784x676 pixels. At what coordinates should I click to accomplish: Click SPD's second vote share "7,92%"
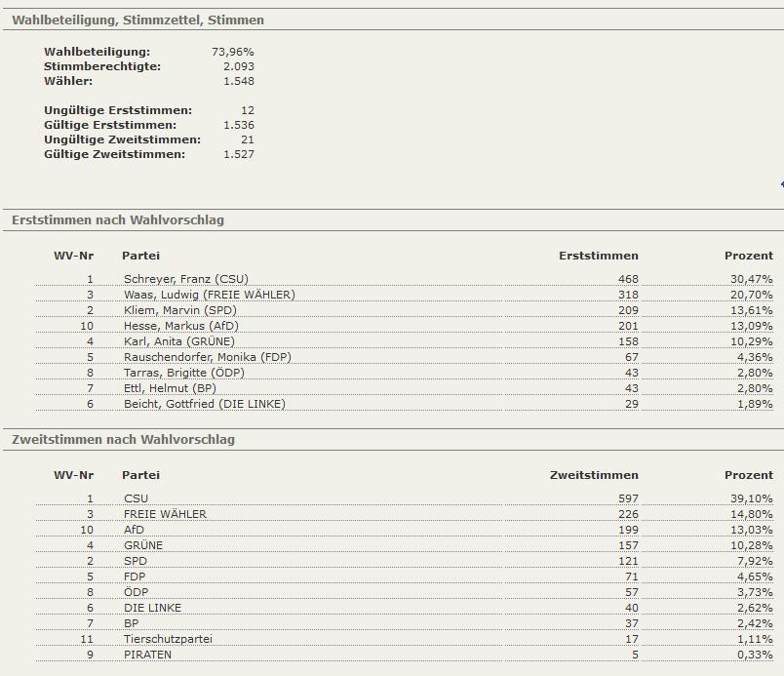point(755,561)
